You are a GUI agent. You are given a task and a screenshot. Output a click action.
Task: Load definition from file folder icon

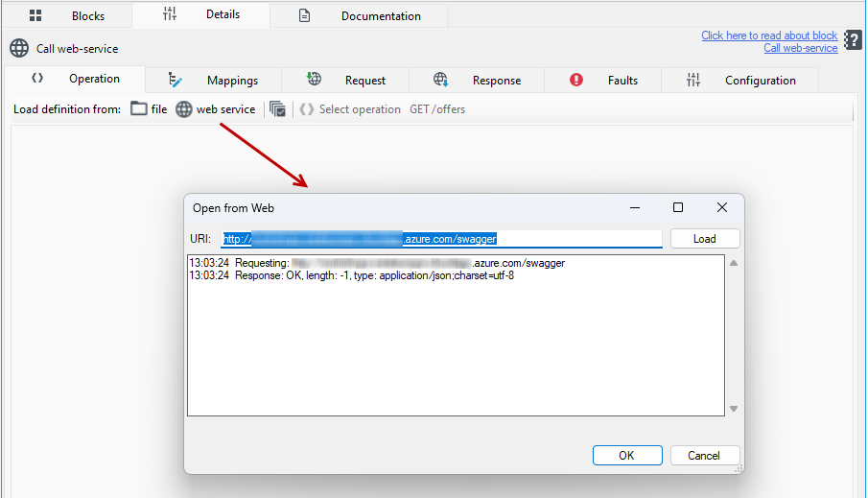(x=139, y=108)
